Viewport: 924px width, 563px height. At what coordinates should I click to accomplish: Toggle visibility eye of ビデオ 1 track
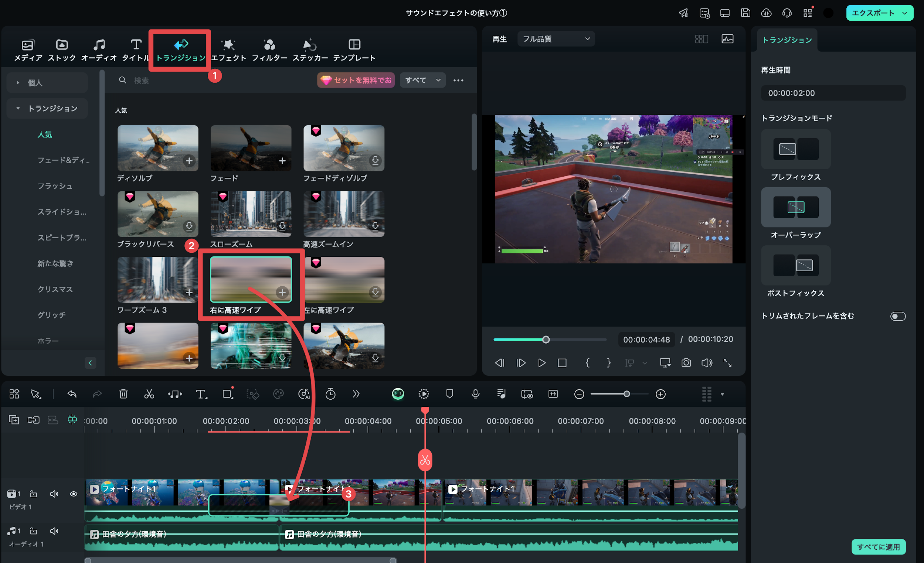point(74,494)
